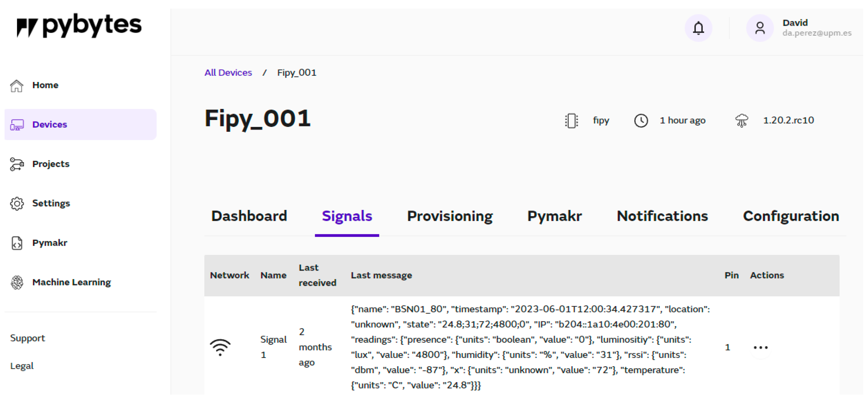Click the Signal 1 last message JSON
The width and height of the screenshot is (868, 400).
pyautogui.click(x=530, y=347)
